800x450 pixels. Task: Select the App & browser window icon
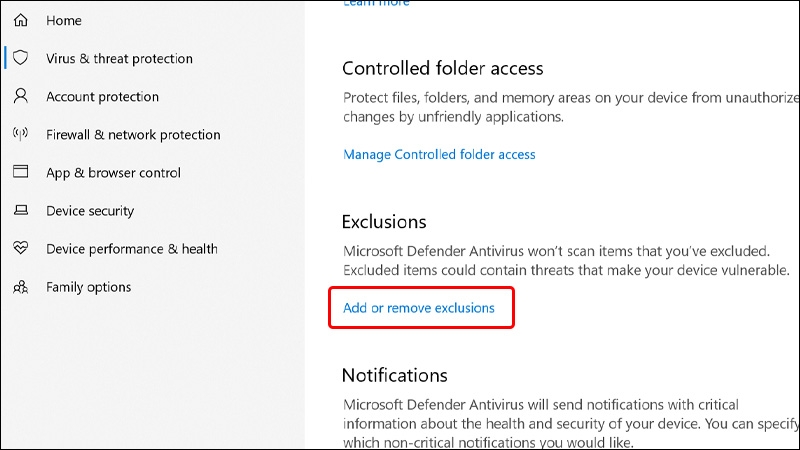pos(20,171)
